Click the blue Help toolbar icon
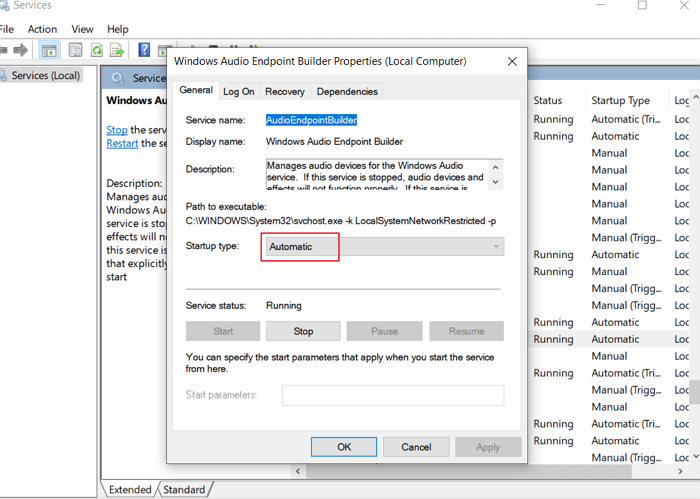Image resolution: width=700 pixels, height=499 pixels. tap(144, 50)
